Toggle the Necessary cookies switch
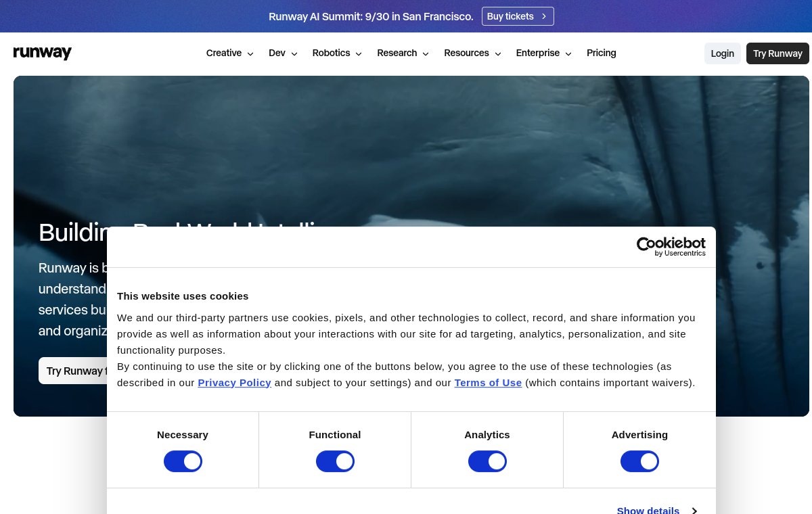Image resolution: width=812 pixels, height=514 pixels. (x=183, y=461)
